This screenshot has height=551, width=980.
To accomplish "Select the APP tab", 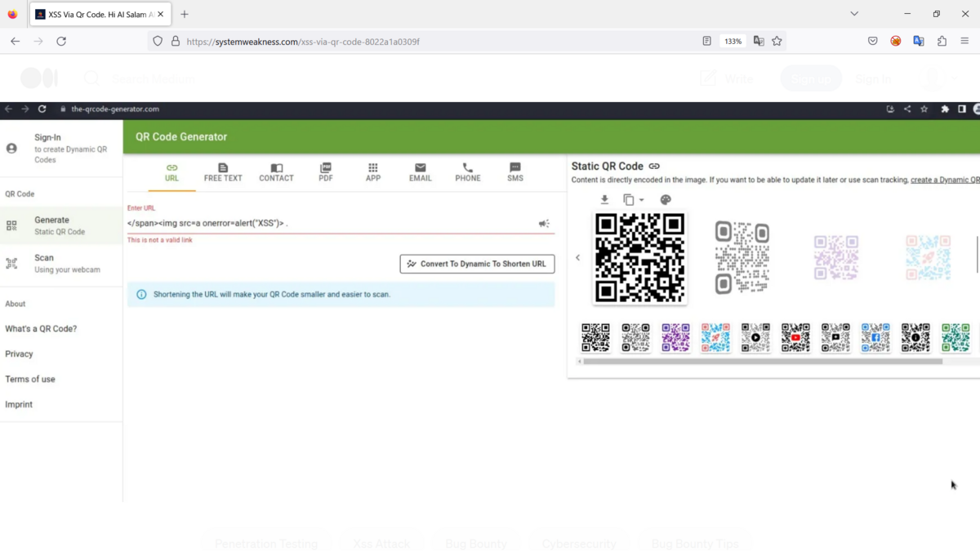I will [373, 172].
